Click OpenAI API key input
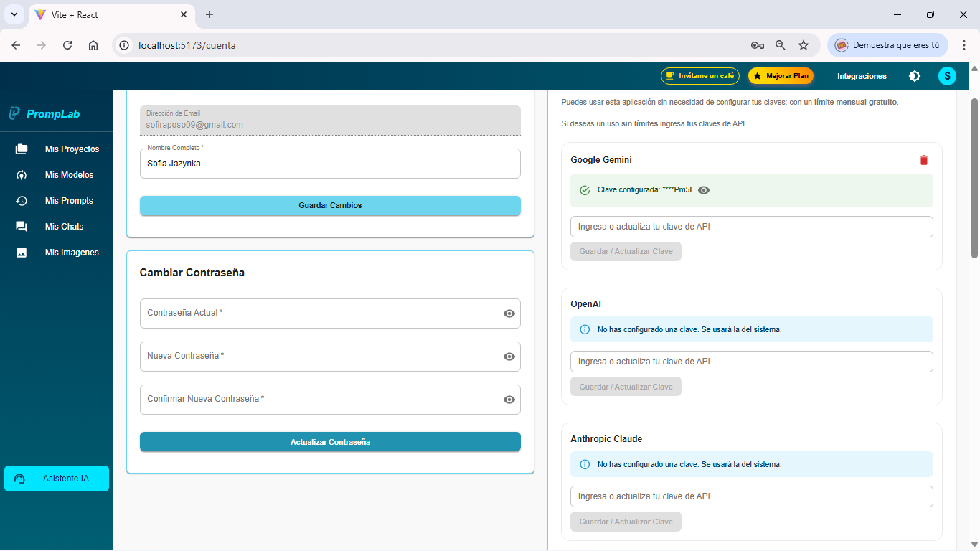Image resolution: width=980 pixels, height=551 pixels. click(752, 362)
